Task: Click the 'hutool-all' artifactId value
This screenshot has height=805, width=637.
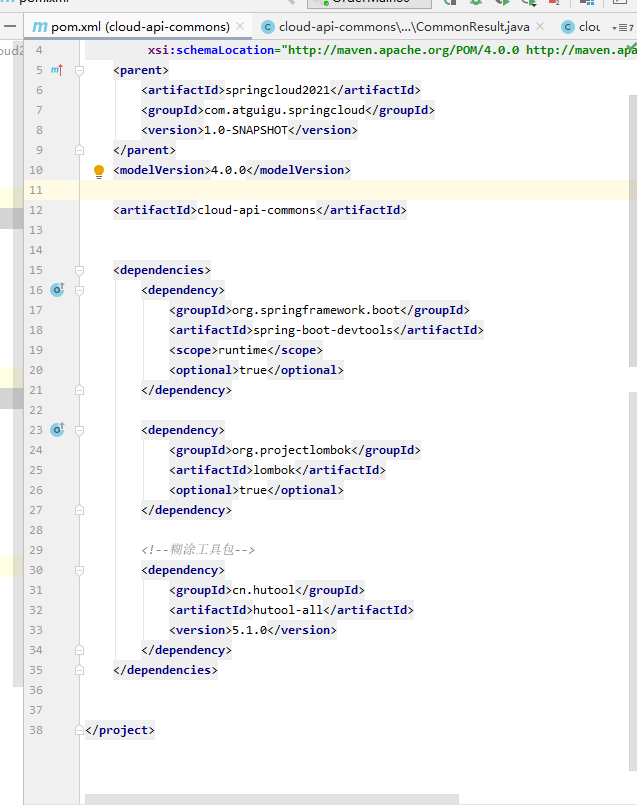Action: coord(288,611)
